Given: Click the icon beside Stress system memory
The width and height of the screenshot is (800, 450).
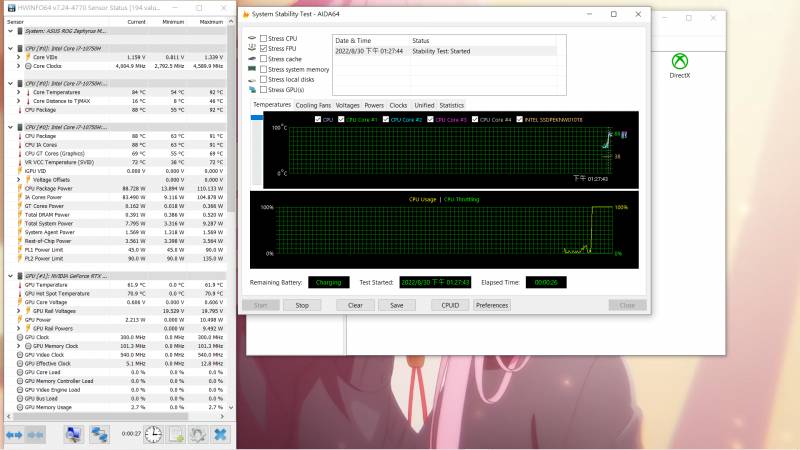Looking at the screenshot, I should tap(252, 69).
